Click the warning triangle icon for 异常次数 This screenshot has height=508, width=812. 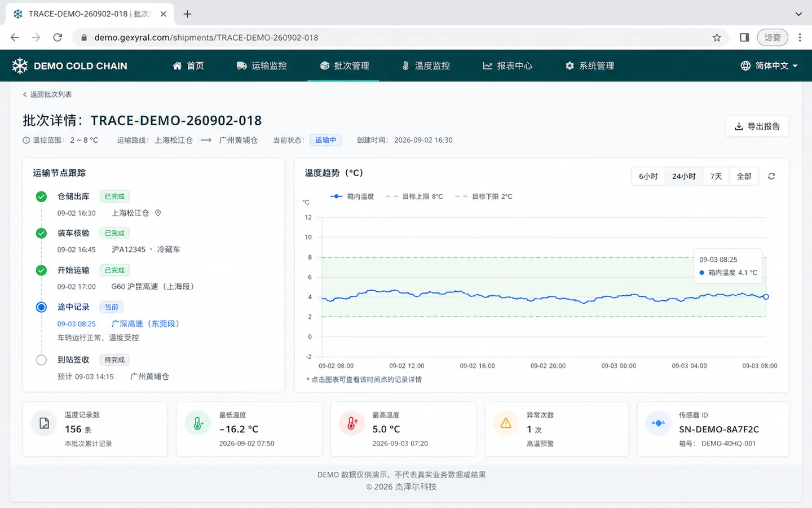506,423
